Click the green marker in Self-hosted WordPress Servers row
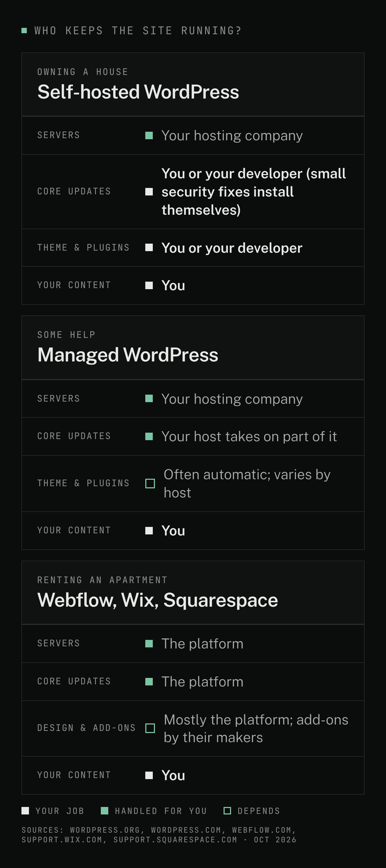Screen dimensions: 386x868 pos(149,135)
